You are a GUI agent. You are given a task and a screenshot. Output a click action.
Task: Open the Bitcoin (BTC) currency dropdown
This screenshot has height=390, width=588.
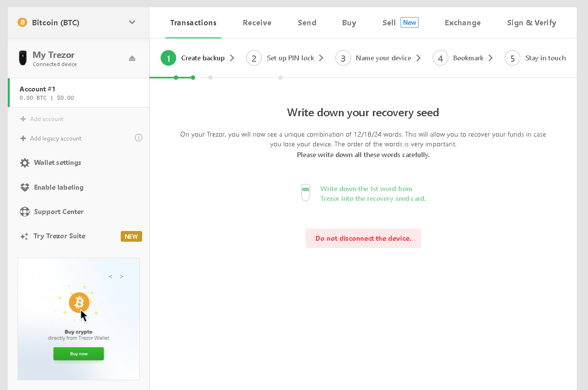pos(78,22)
